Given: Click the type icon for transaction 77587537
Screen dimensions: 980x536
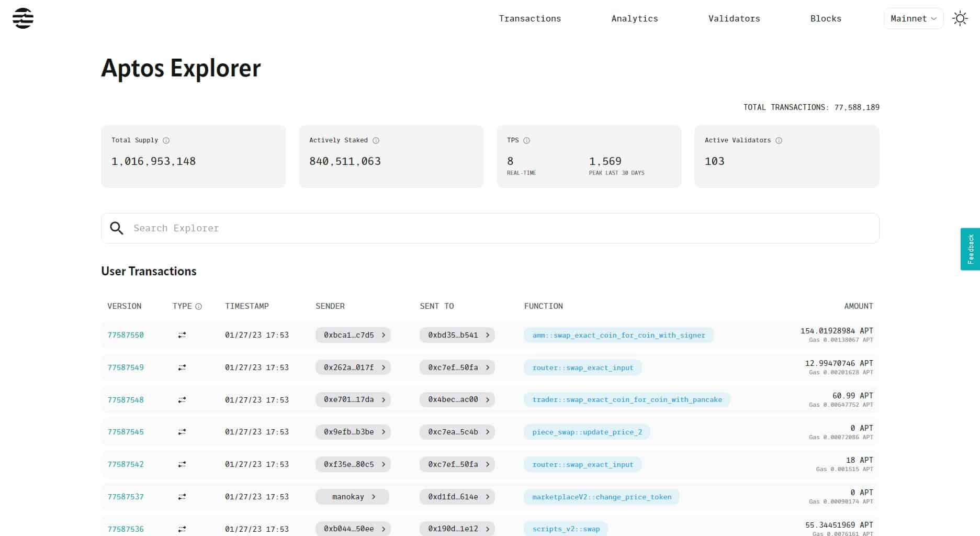Looking at the screenshot, I should pyautogui.click(x=182, y=497).
